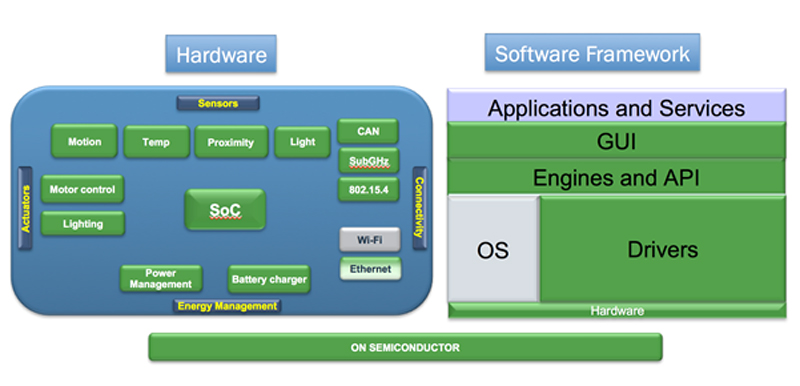The image size is (800, 386).
Task: Select the Motor control block
Action: (82, 189)
